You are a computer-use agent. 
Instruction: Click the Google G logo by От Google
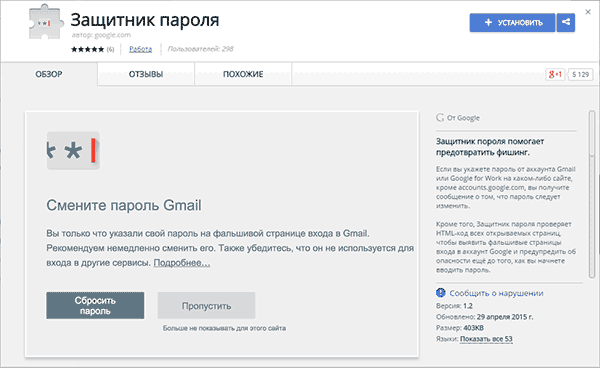pyautogui.click(x=440, y=118)
